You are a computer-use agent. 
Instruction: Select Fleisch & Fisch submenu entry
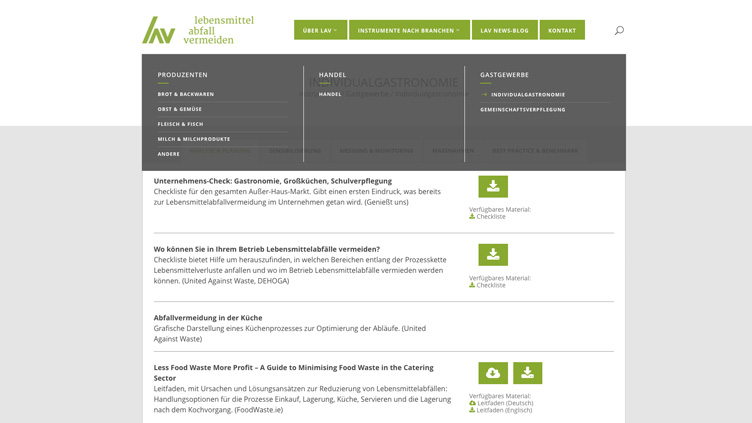pos(180,124)
